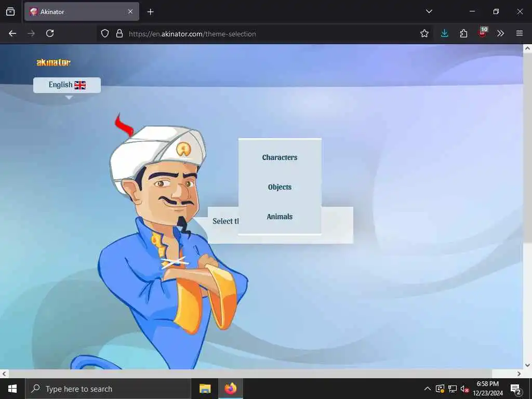Expand more tools overflow chevrons

500,33
